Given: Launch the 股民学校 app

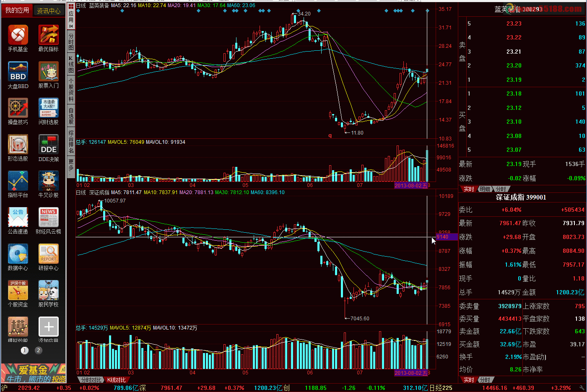Looking at the screenshot, I should (x=49, y=290).
